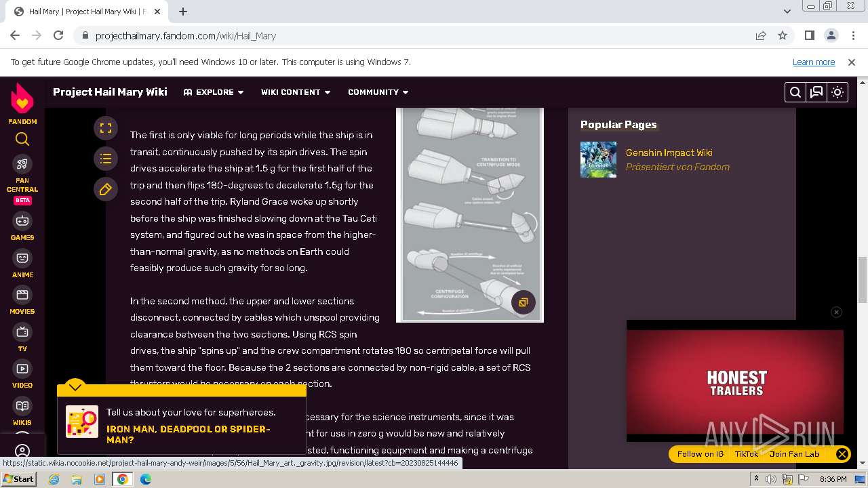The image size is (868, 488).
Task: Open volume control in system tray
Action: click(x=771, y=479)
